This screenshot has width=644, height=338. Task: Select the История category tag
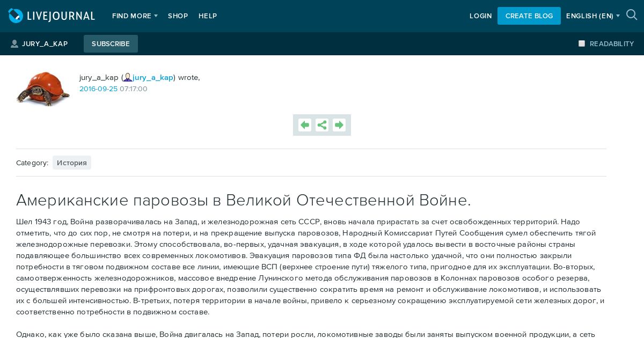point(72,163)
